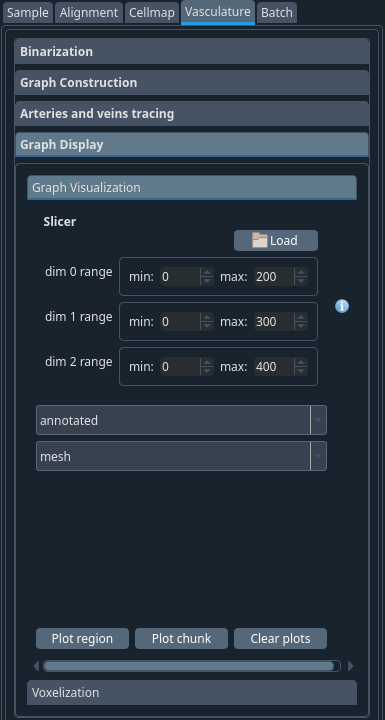This screenshot has height=720, width=385.
Task: Click the Load button with folder icon
Action: pos(276,241)
